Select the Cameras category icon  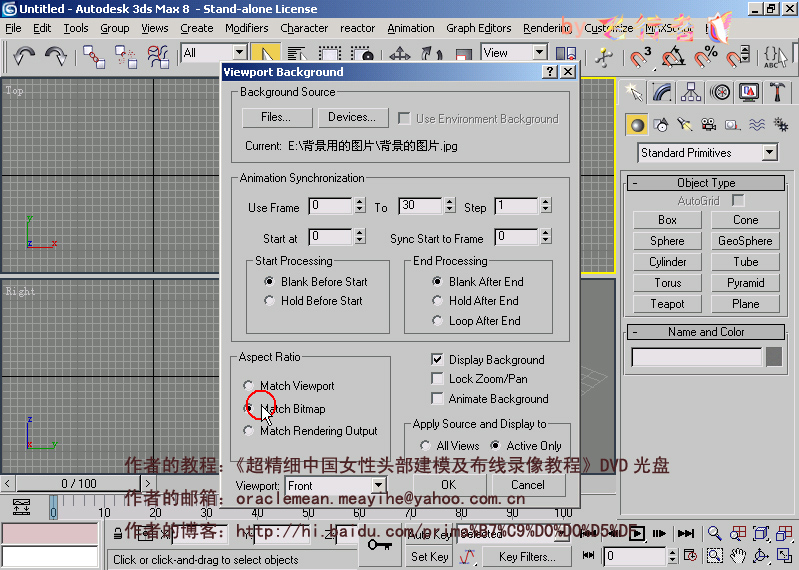(709, 125)
